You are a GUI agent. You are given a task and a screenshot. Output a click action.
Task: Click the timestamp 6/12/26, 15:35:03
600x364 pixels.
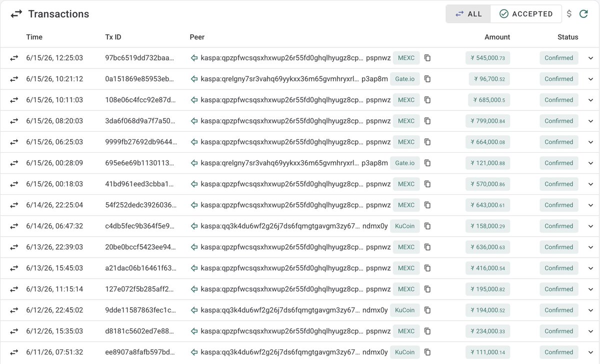[x=54, y=331]
